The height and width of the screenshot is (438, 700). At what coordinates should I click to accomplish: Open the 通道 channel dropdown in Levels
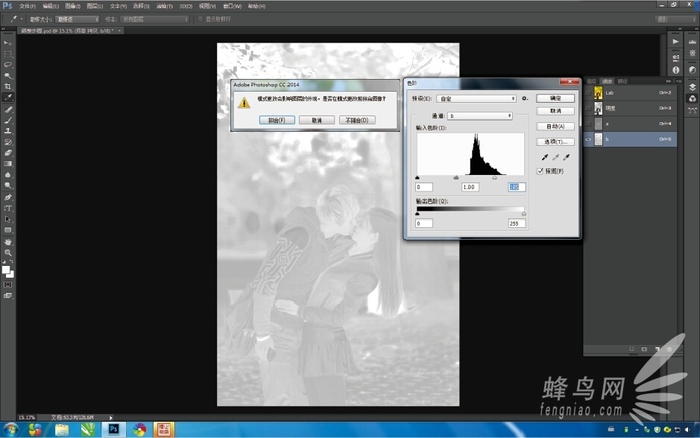click(480, 116)
